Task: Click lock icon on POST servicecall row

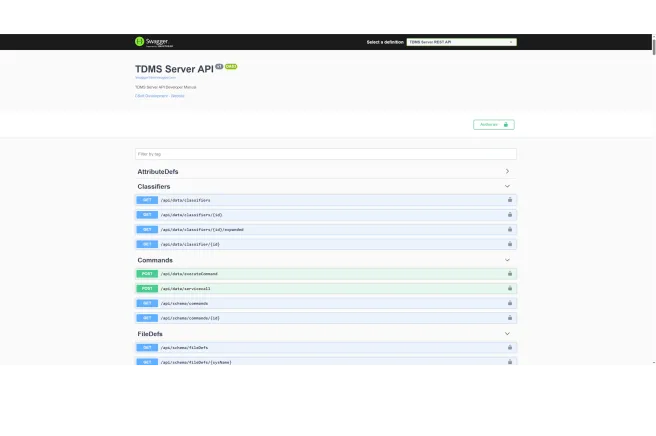Action: click(x=510, y=288)
